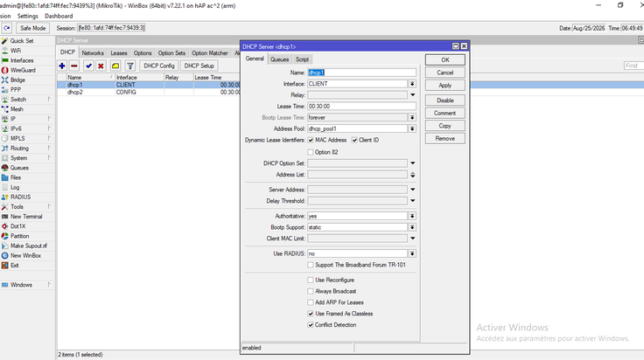Open the Networks tab

click(93, 53)
